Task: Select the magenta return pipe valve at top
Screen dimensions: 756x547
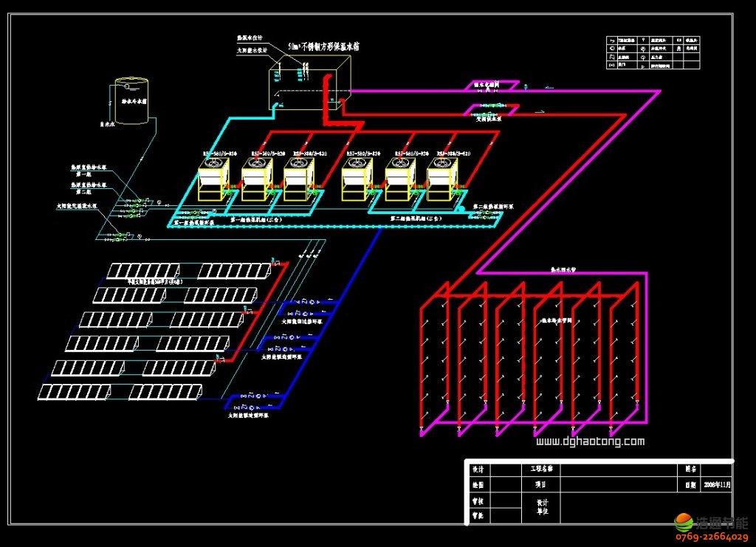Action: [x=487, y=86]
